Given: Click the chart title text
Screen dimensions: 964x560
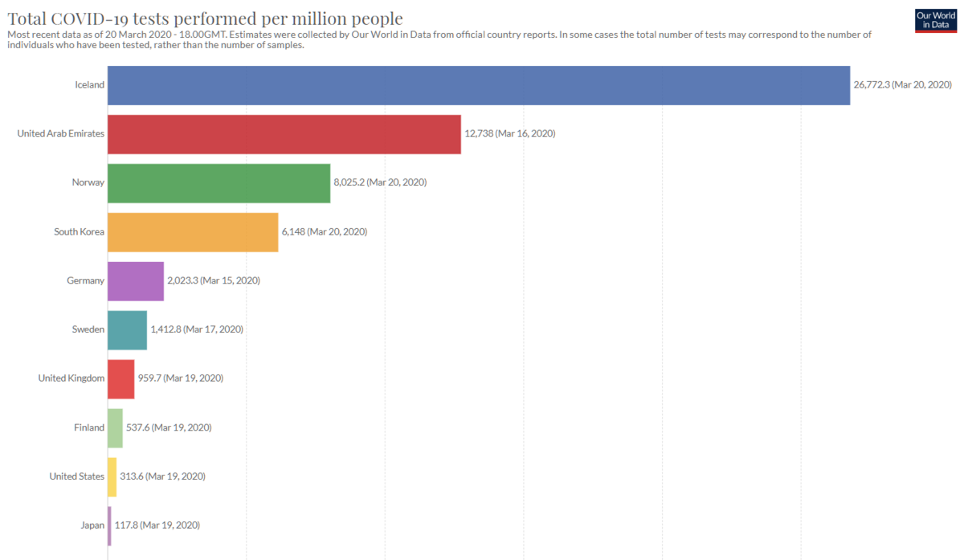Looking at the screenshot, I should (x=205, y=18).
